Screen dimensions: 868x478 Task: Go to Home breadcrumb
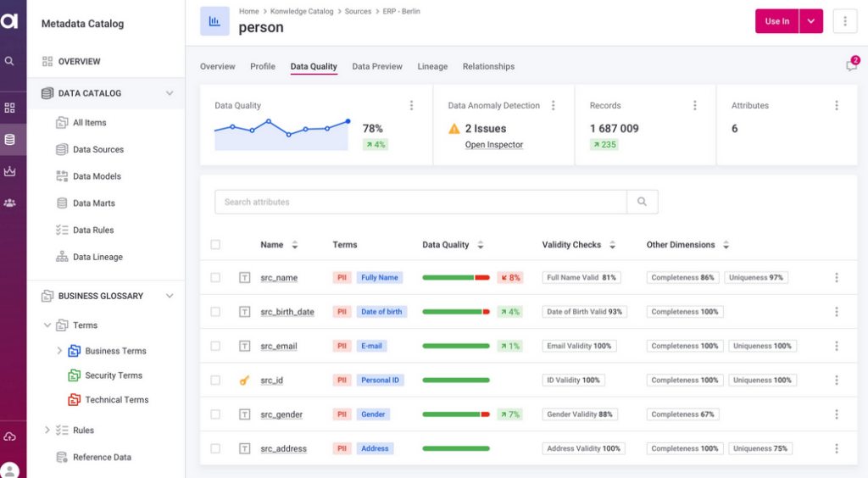tap(248, 11)
